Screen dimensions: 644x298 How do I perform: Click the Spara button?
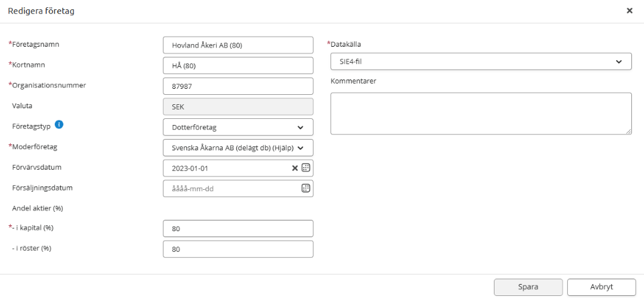(x=528, y=286)
